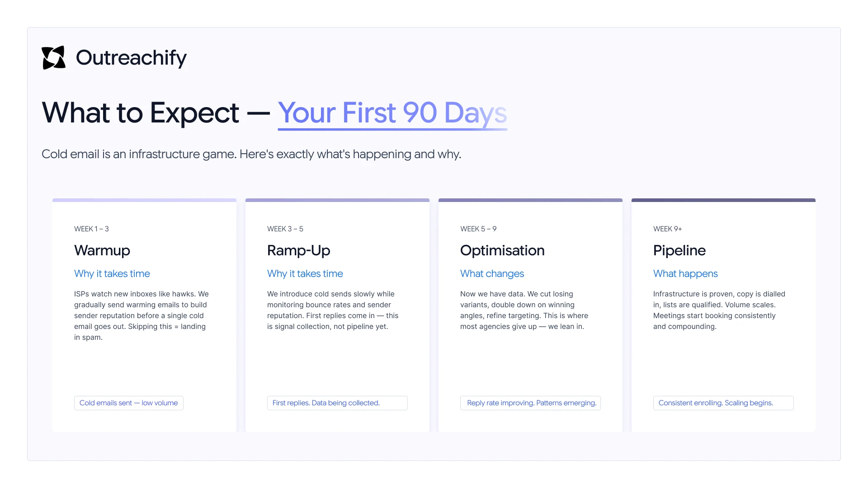Select the Pipeline card title
Screen dimensions: 868x488
pos(679,250)
